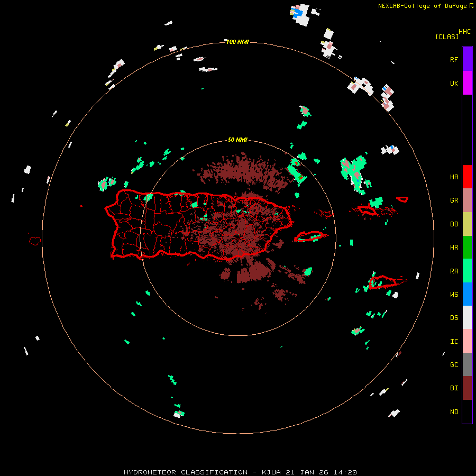The height and width of the screenshot is (476, 476).
Task: Click the ND black legend swatch
Action: coord(467,411)
